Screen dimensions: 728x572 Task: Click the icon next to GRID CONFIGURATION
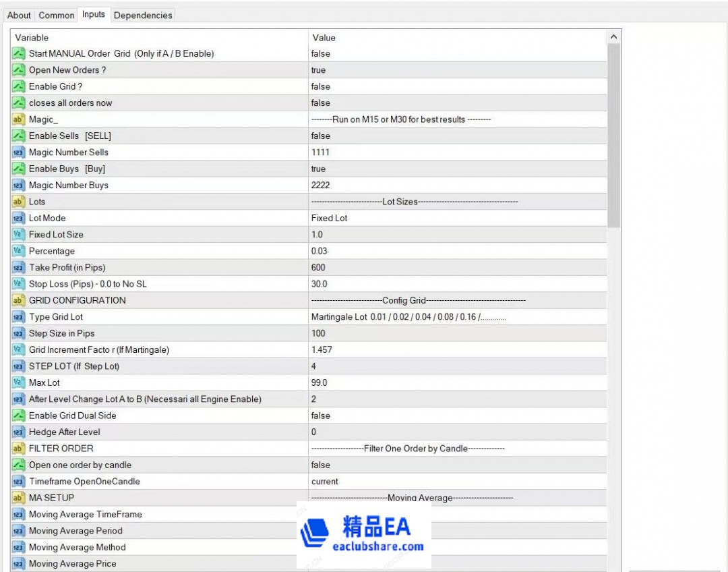[19, 300]
